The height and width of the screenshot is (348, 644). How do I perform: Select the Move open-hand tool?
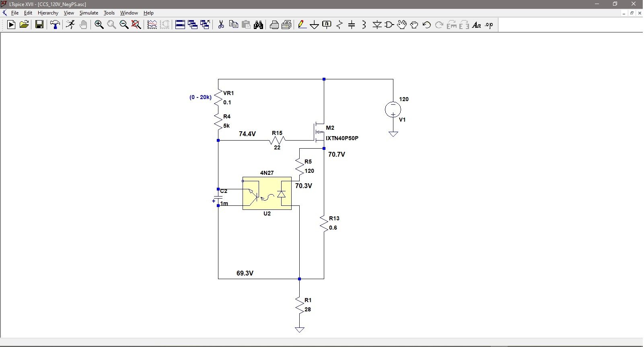coord(402,25)
